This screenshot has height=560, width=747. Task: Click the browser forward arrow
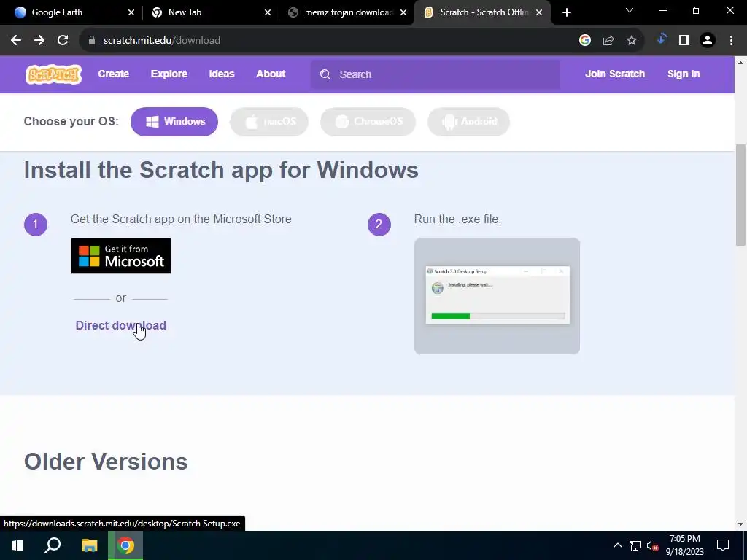[x=39, y=41]
